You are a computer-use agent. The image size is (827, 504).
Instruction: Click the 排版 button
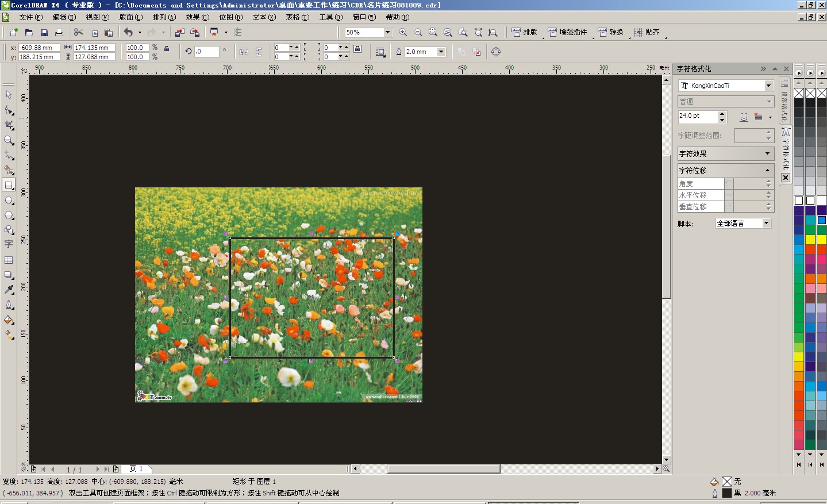[x=524, y=32]
